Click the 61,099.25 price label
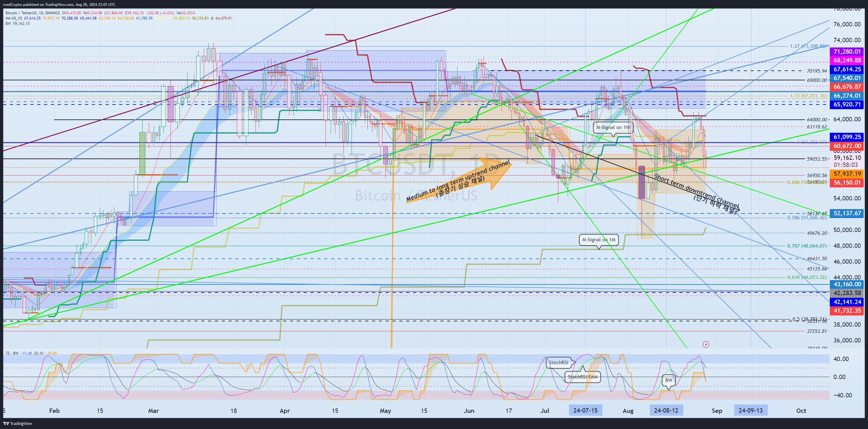The height and width of the screenshot is (429, 868). point(847,137)
